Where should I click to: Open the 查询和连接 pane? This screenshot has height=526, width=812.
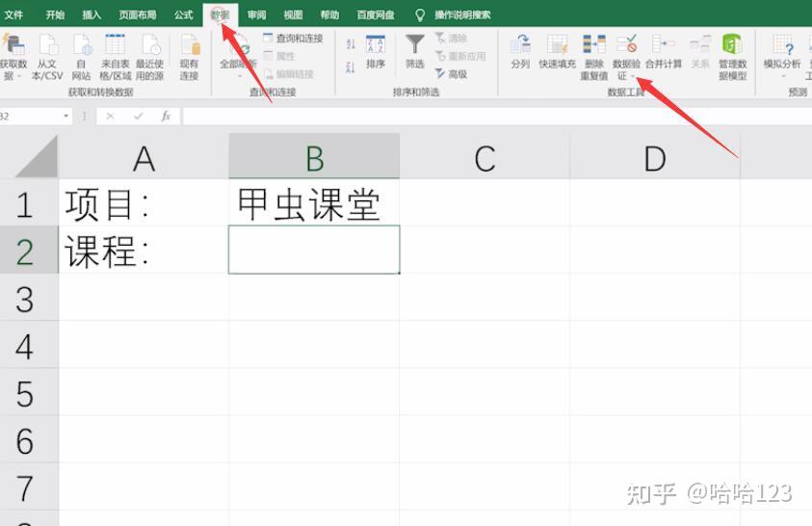(293, 39)
